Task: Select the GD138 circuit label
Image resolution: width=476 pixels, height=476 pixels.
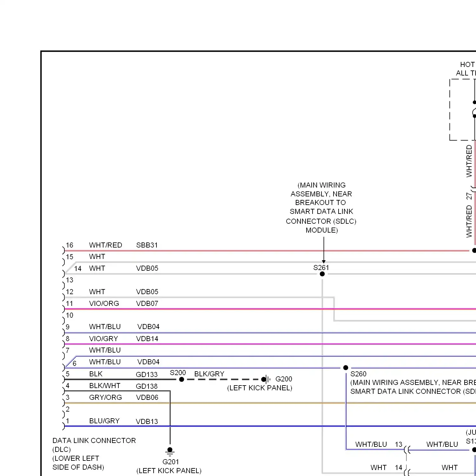Action: click(147, 386)
